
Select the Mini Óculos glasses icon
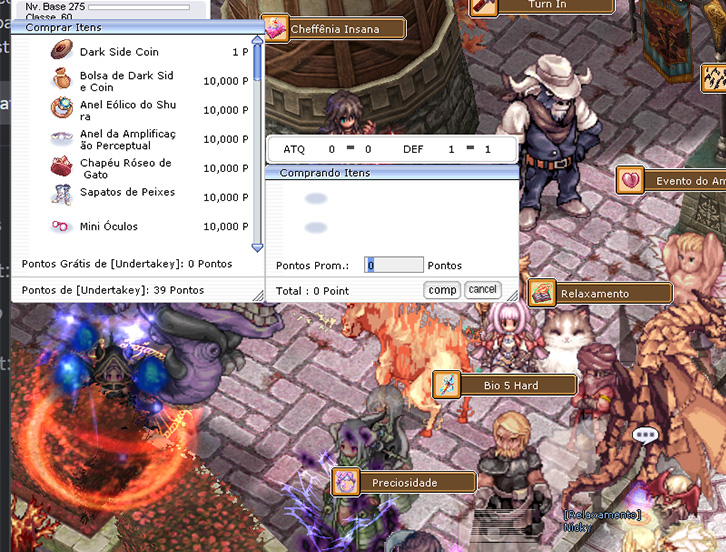61,227
